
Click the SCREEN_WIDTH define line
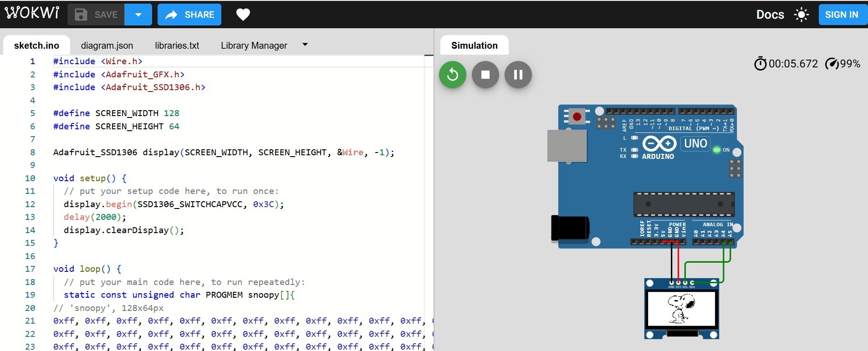[x=116, y=113]
